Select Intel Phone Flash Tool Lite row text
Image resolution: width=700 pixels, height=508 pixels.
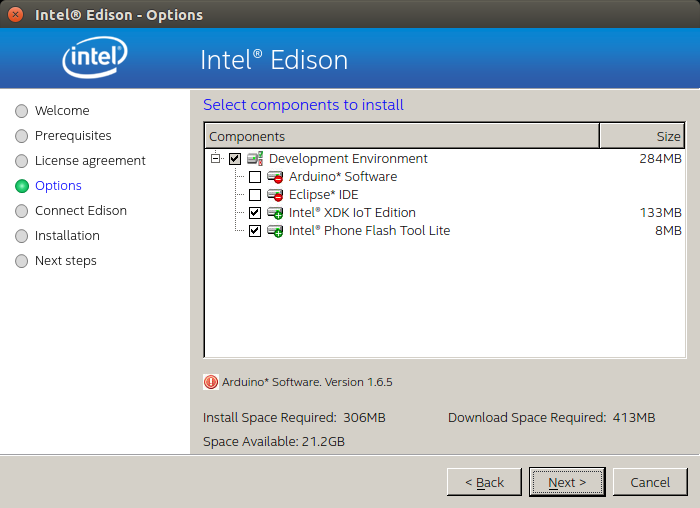(370, 231)
